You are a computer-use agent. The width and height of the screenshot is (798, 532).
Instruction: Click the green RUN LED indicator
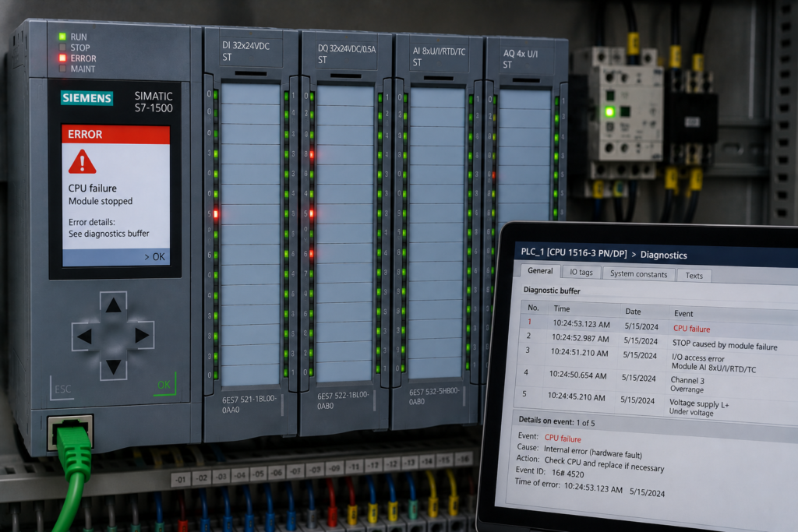pyautogui.click(x=62, y=37)
